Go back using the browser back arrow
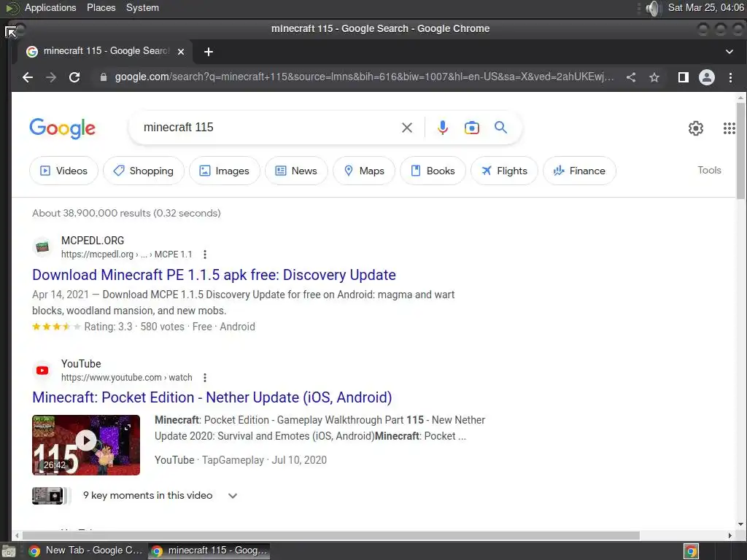The image size is (747, 560). [28, 77]
